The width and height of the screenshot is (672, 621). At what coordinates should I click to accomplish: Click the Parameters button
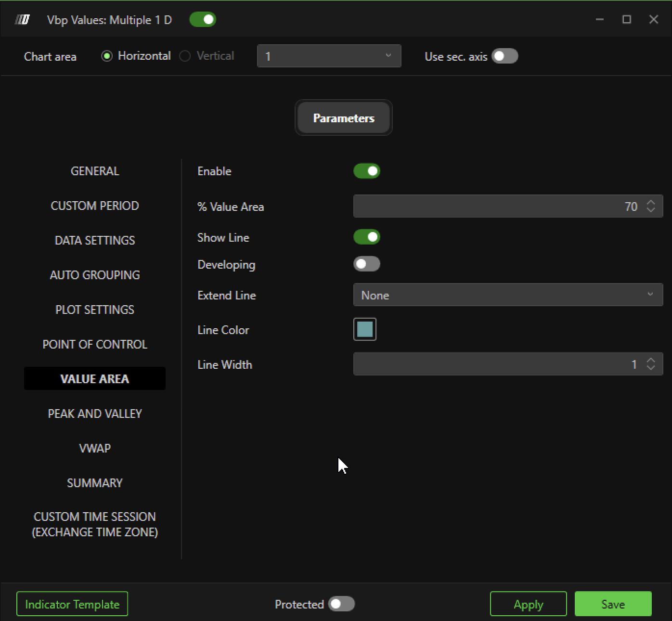pos(343,118)
